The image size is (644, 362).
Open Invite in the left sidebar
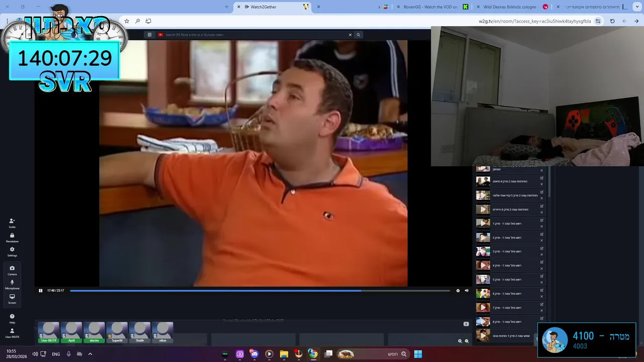point(12,223)
